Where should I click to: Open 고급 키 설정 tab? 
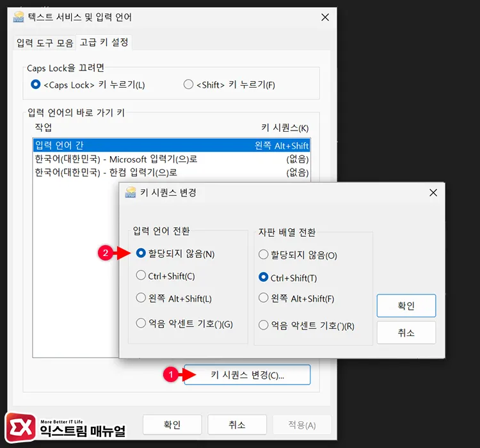pyautogui.click(x=104, y=42)
